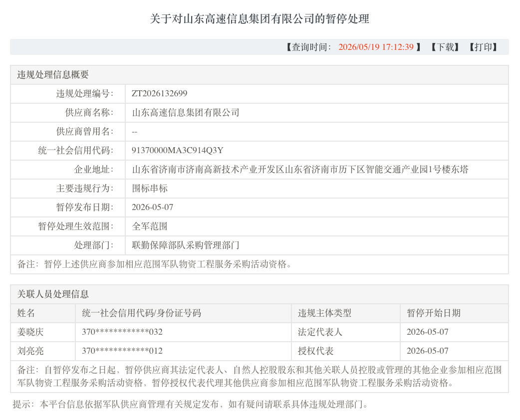Click the label 主要违规行为:
520x420 pixels.
(84, 188)
